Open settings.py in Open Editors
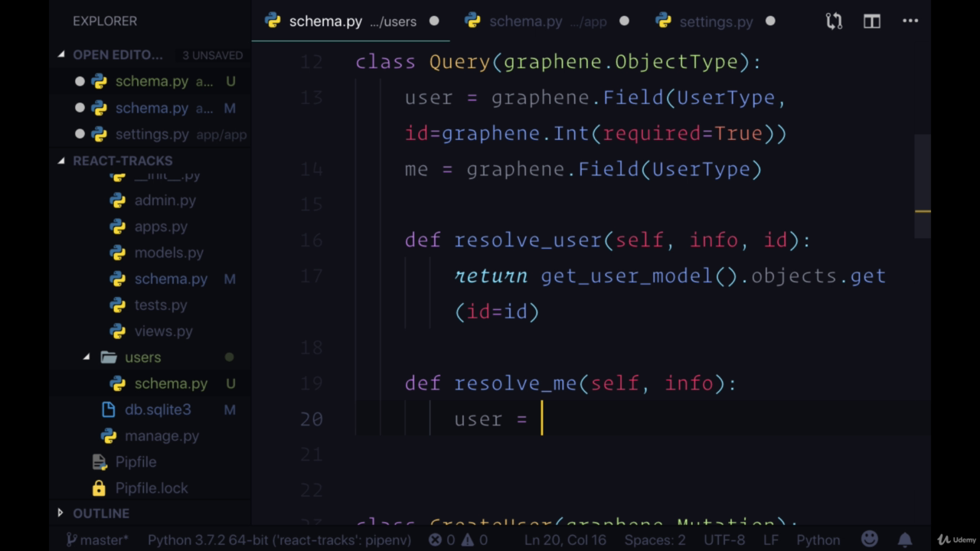The image size is (980, 551). pos(152,134)
